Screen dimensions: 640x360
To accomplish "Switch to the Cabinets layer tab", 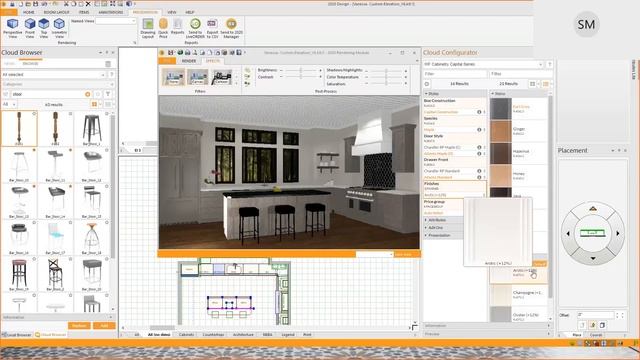I will tap(187, 335).
